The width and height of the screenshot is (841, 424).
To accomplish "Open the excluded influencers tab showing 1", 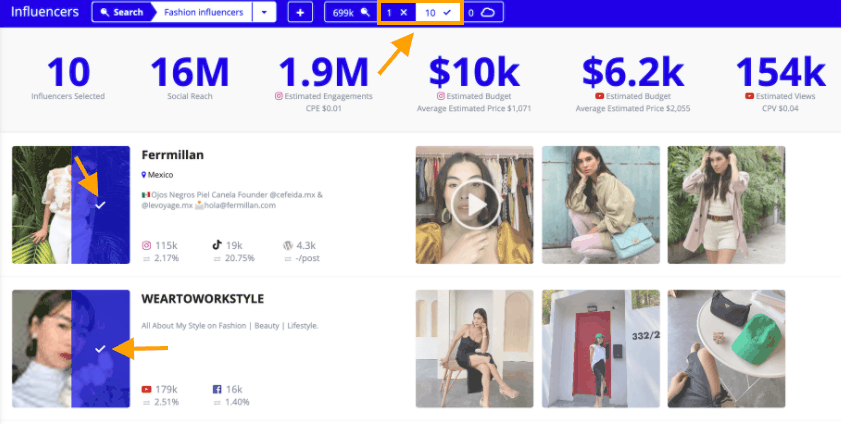I will (397, 12).
